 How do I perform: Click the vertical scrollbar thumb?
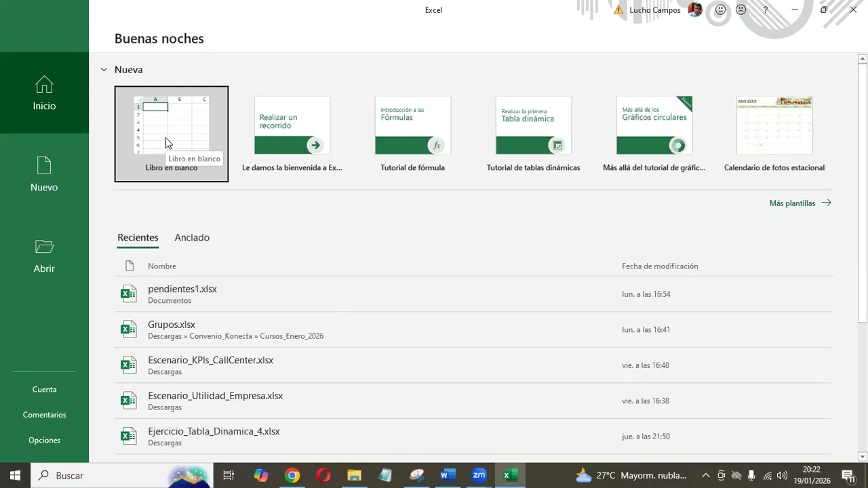[x=863, y=193]
